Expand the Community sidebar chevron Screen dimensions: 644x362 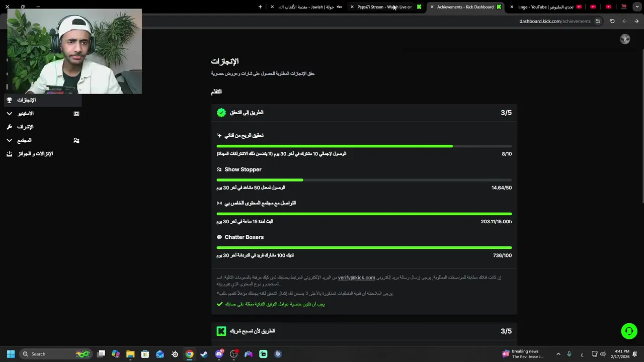(x=9, y=141)
